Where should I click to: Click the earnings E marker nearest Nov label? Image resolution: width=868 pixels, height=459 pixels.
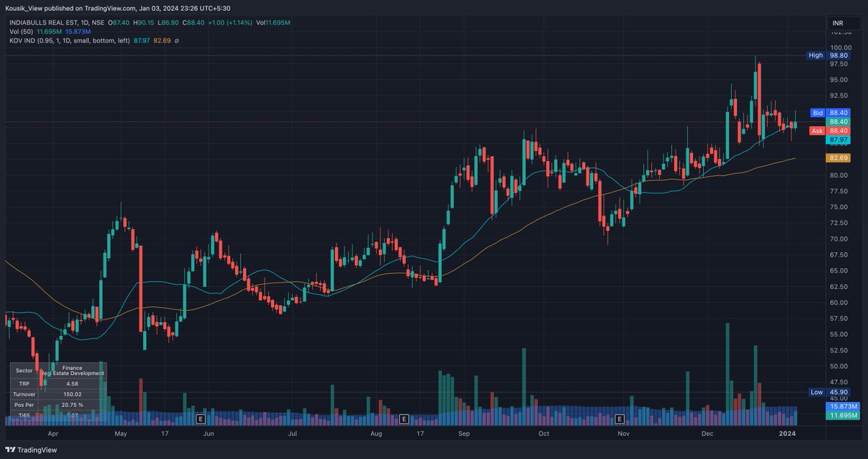coord(619,419)
